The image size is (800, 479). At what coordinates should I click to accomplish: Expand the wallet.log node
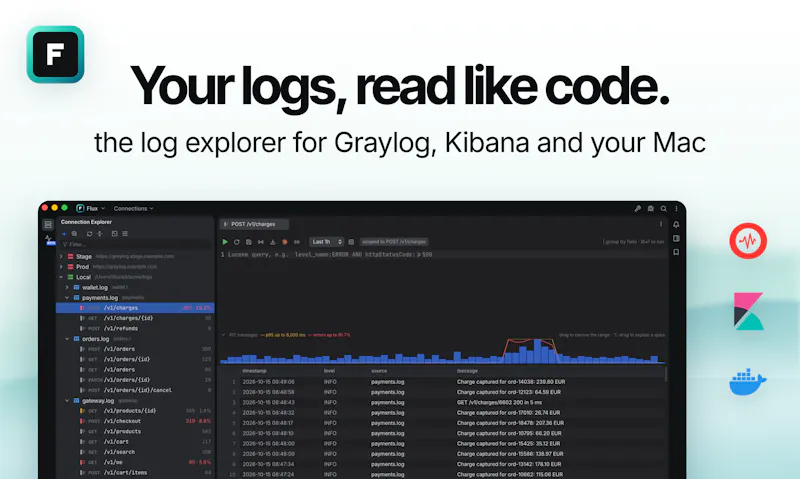[x=67, y=288]
